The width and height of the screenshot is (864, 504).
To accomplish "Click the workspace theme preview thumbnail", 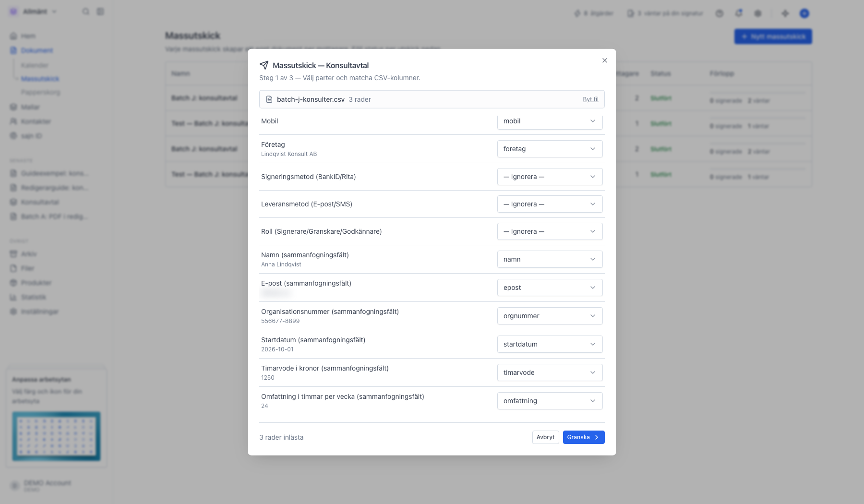I will (x=56, y=436).
